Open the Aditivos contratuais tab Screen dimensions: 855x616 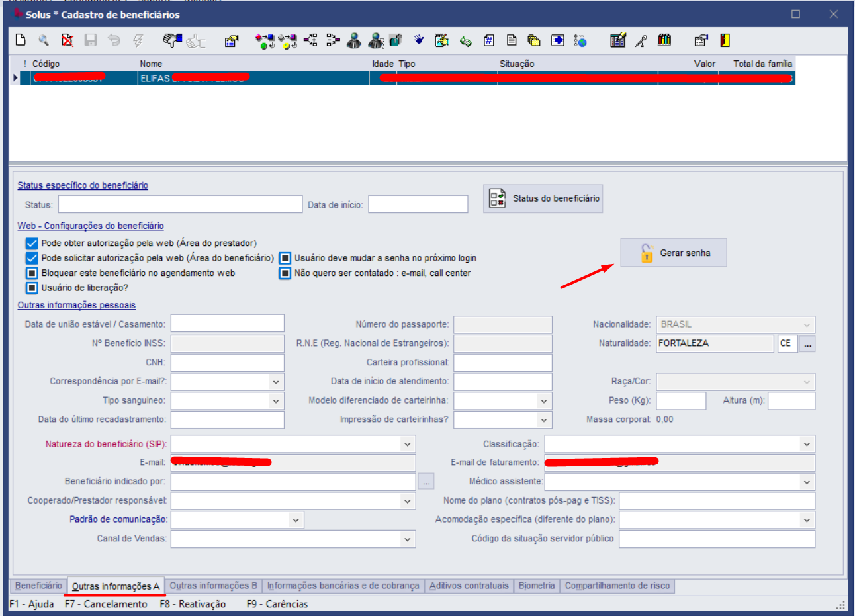469,586
